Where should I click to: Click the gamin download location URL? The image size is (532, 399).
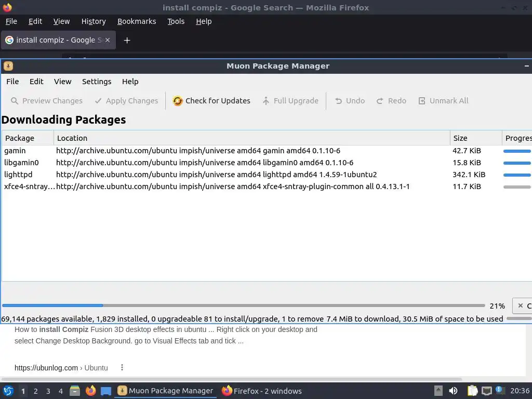198,151
